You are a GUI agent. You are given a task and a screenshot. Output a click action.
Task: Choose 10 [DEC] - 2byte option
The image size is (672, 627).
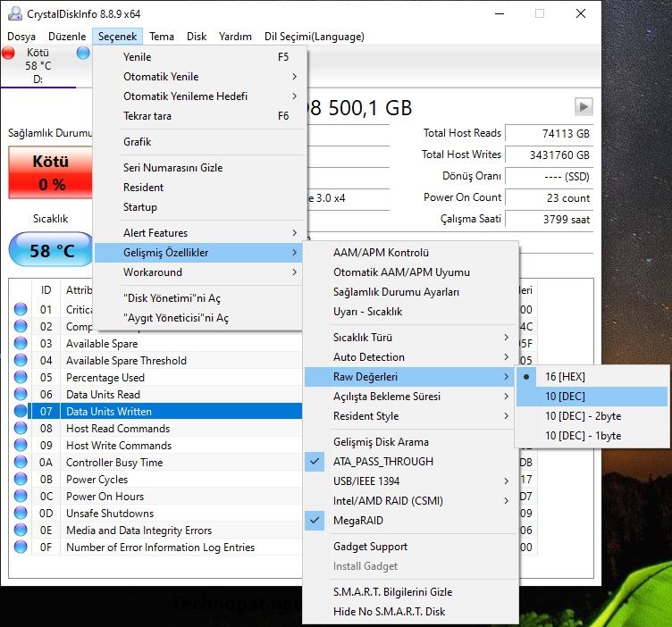pyautogui.click(x=592, y=416)
